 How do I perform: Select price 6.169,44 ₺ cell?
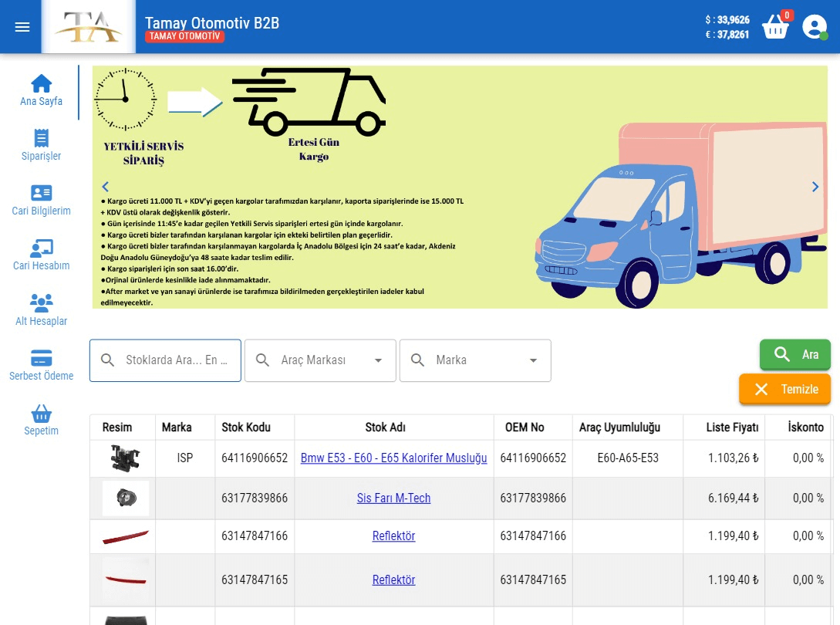tap(724, 498)
